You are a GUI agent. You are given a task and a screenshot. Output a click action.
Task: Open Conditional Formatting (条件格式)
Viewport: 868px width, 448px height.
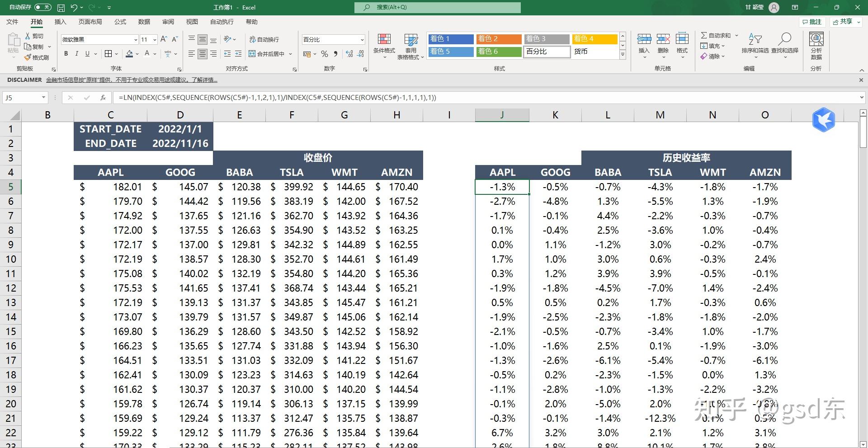pos(384,46)
